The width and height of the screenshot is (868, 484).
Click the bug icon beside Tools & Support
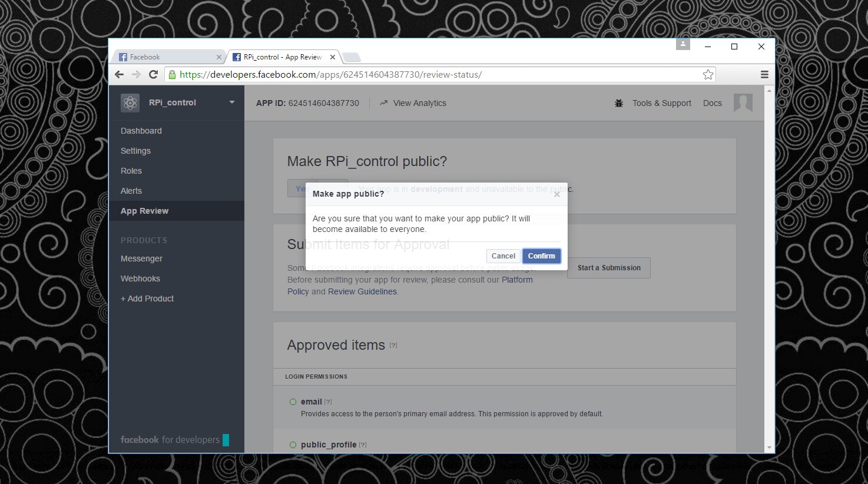(x=619, y=103)
